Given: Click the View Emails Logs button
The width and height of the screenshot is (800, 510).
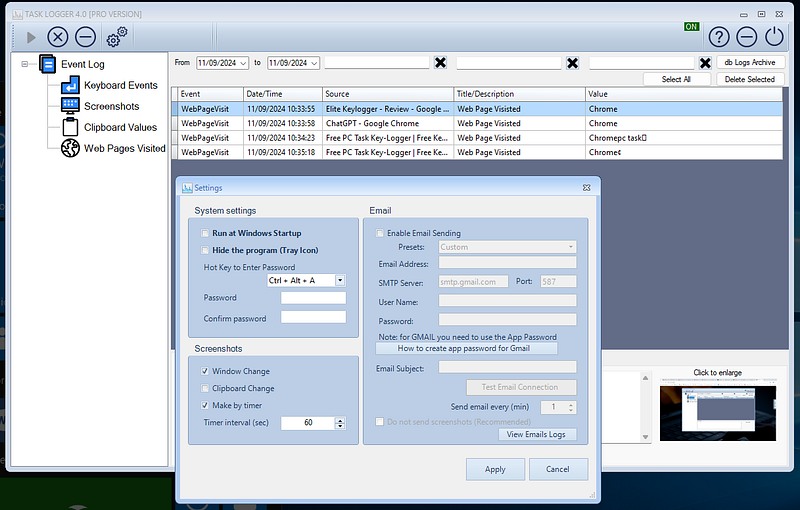Looking at the screenshot, I should (x=537, y=435).
